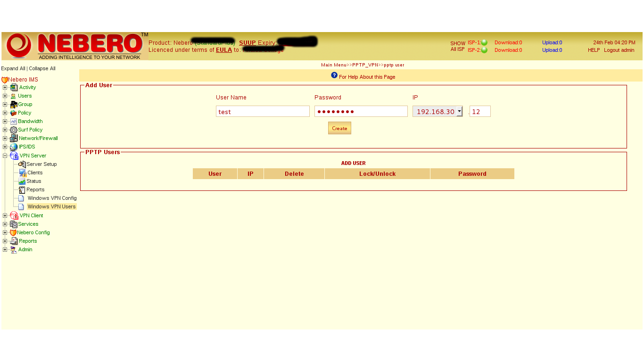This screenshot has width=644, height=362.
Task: Click the Services icon in the tree
Action: pyautogui.click(x=14, y=224)
